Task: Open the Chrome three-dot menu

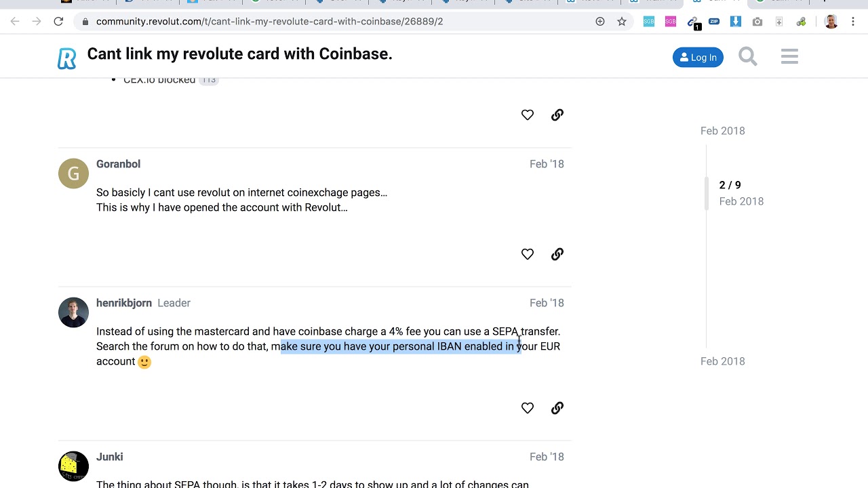Action: [x=853, y=22]
